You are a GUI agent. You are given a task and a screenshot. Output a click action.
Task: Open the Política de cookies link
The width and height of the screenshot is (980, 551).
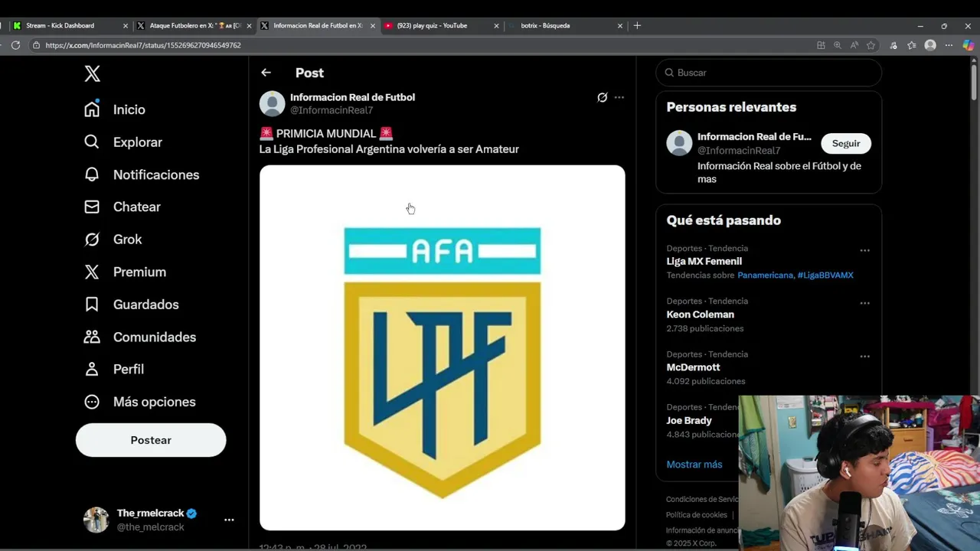697,515
